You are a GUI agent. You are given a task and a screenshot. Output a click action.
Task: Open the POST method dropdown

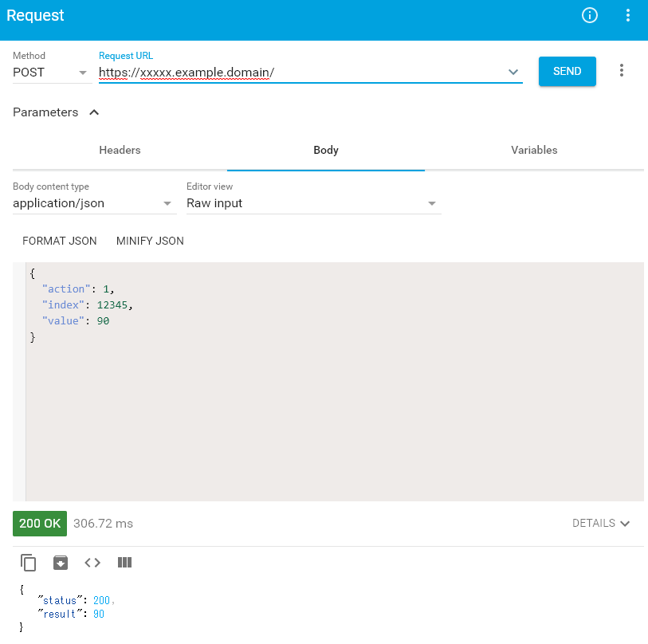tap(52, 72)
